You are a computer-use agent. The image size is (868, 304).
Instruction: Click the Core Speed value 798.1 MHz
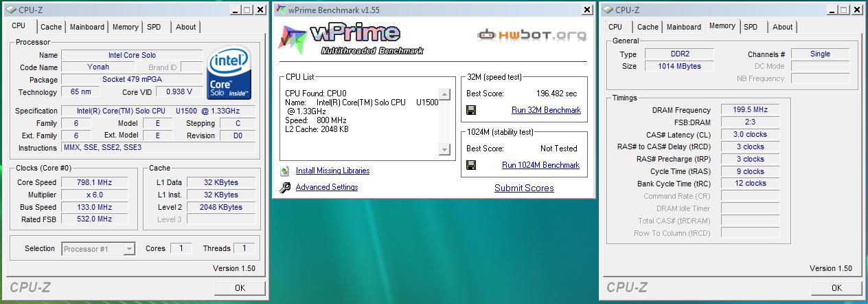95,182
